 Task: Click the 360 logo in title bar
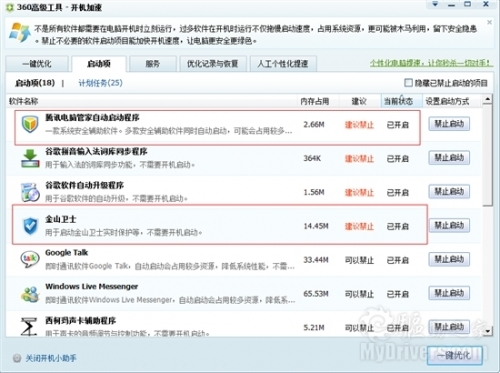click(10, 7)
